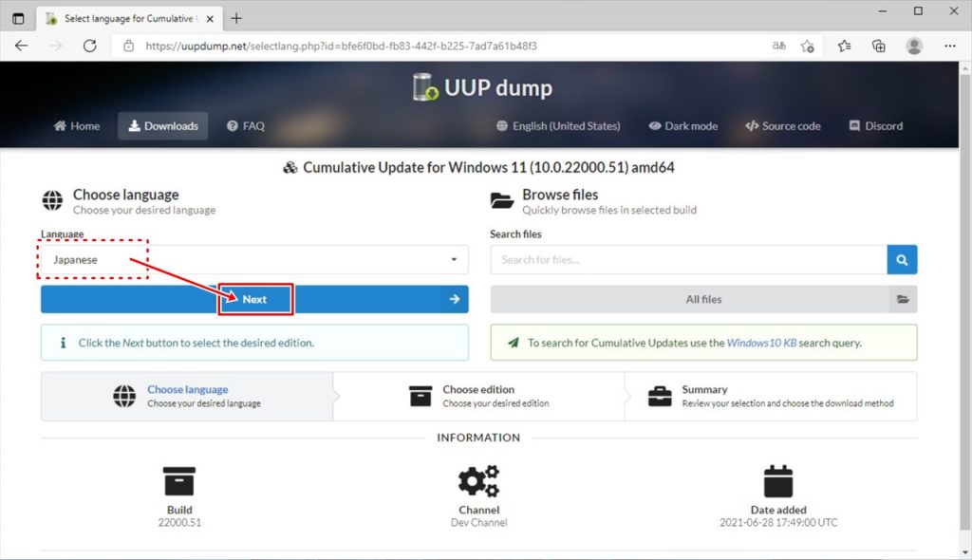Click the Date added calendar icon

778,481
